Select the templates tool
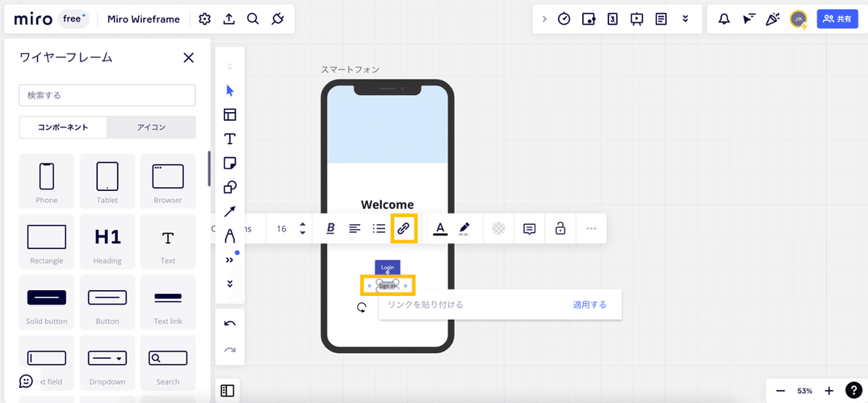868x403 pixels. [230, 114]
